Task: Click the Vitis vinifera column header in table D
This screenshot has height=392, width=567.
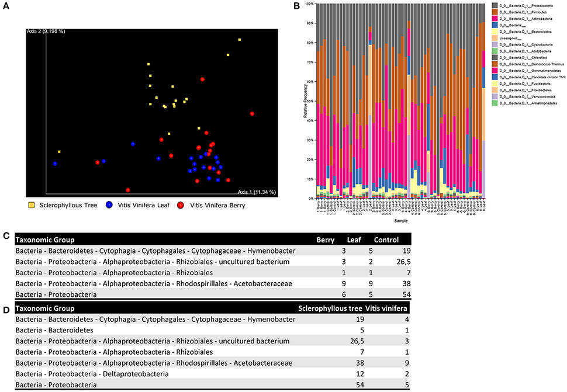Action: (388, 307)
